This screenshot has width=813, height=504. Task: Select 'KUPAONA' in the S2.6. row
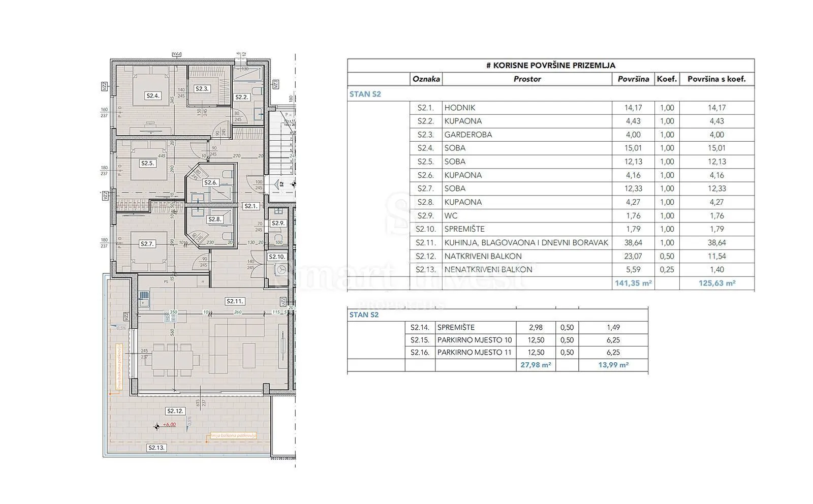click(463, 175)
